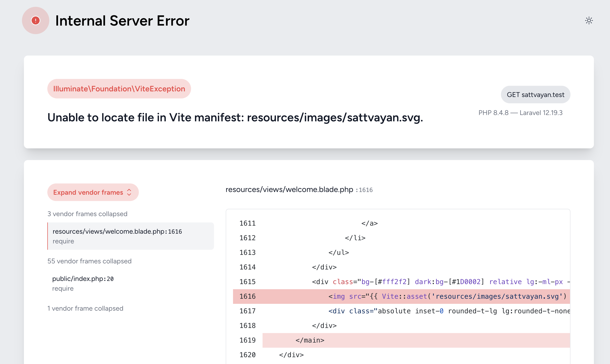The width and height of the screenshot is (610, 364).
Task: Toggle light/dark theme with the sun icon
Action: (x=589, y=21)
